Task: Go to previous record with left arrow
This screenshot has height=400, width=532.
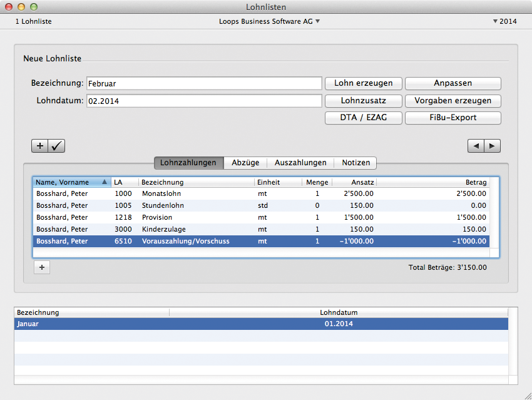Action: (476, 146)
